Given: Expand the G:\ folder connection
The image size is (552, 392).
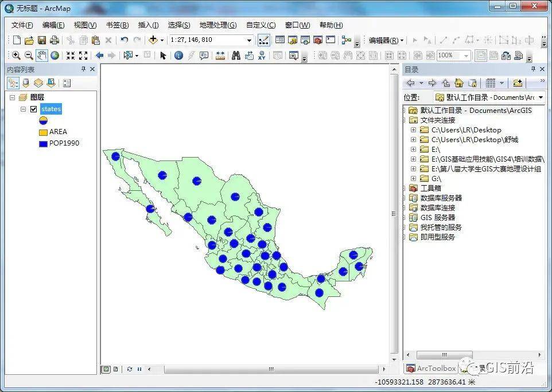Looking at the screenshot, I should [413, 179].
